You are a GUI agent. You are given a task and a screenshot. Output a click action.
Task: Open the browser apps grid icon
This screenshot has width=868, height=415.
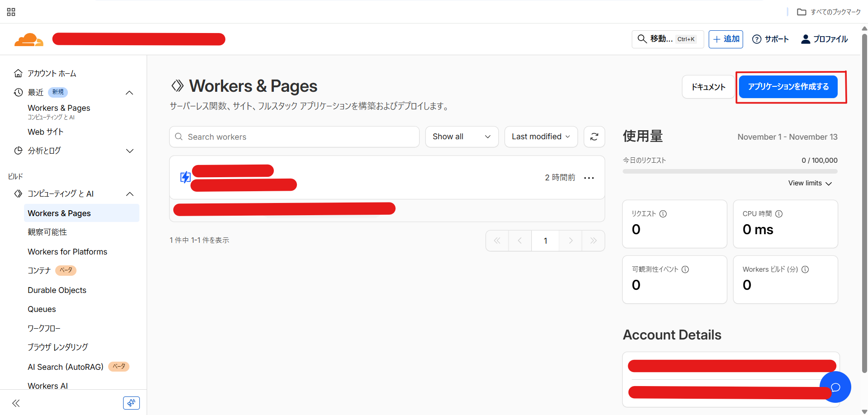pyautogui.click(x=11, y=12)
